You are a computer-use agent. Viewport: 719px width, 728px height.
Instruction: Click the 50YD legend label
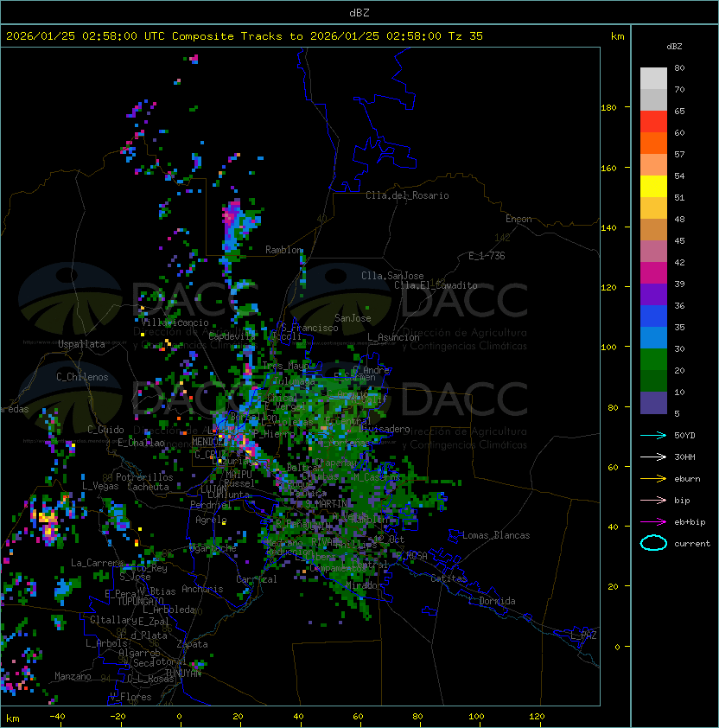[x=684, y=436]
